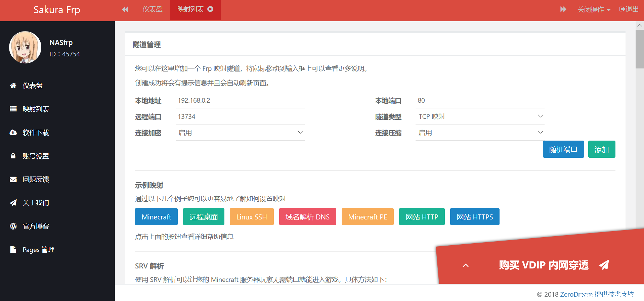Click the envelope icon beside 问题反馈
The height and width of the screenshot is (301, 644).
(13, 179)
